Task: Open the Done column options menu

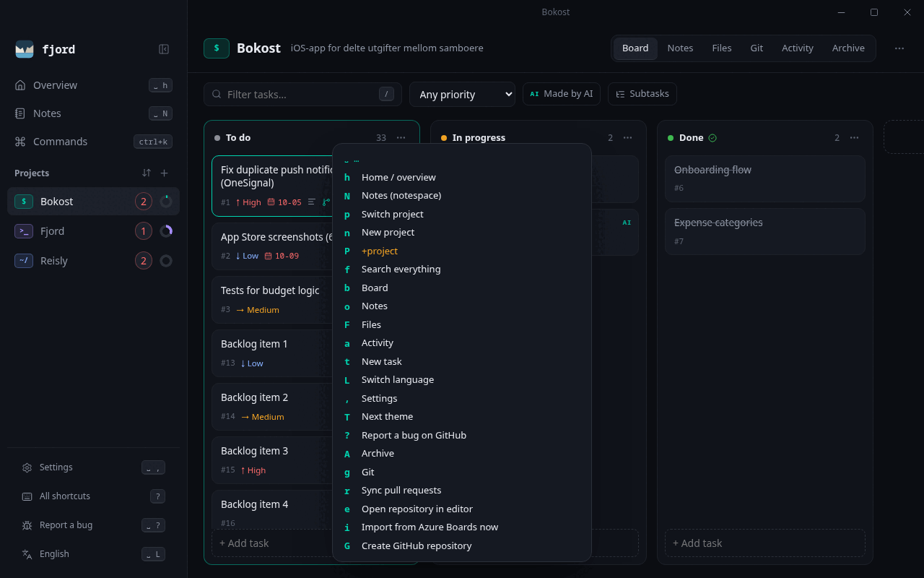Action: pos(855,138)
